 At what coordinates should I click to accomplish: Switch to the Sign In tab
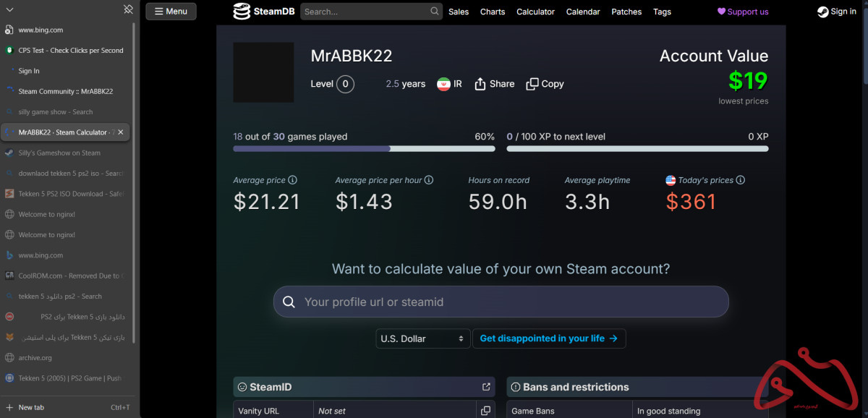65,71
